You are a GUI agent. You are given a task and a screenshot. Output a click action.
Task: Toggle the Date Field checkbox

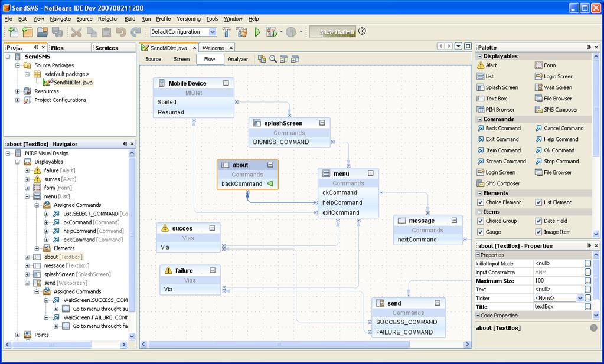point(538,221)
